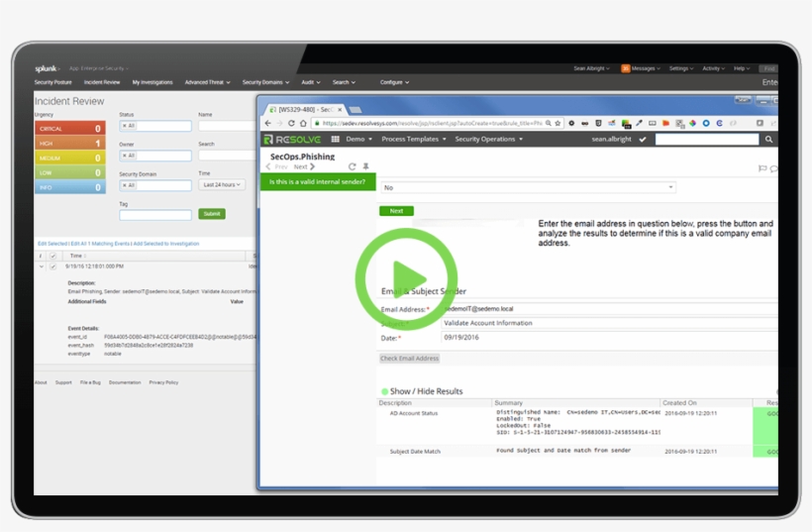Screen dimensions: 812x532
Task: Go back with the Chrome back arrow
Action: pos(267,123)
